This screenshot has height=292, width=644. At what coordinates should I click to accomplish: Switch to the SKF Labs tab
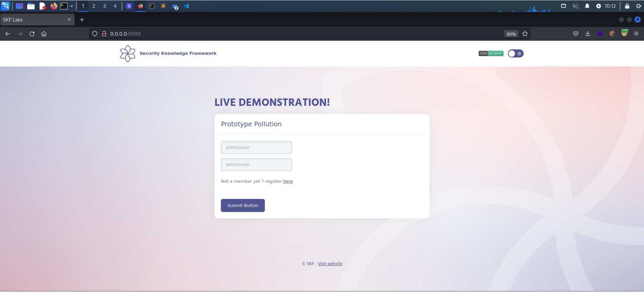[34, 20]
